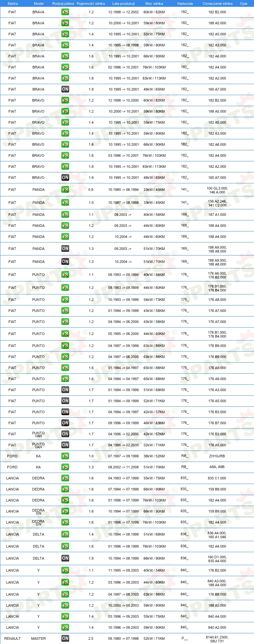
Task: Click the 'Nadwozie' column header
Action: 185,4
